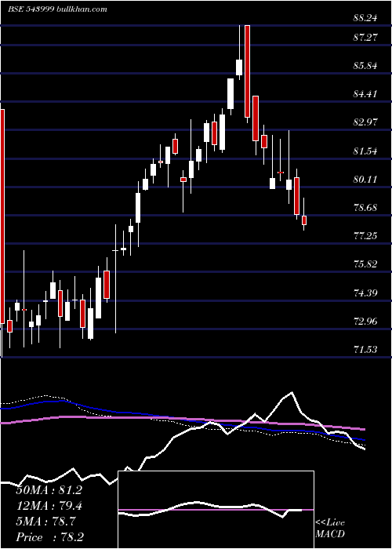Screen dimensions: 392x549
Task: Click the 12MA : 79.4 readout
Action: pos(49,506)
